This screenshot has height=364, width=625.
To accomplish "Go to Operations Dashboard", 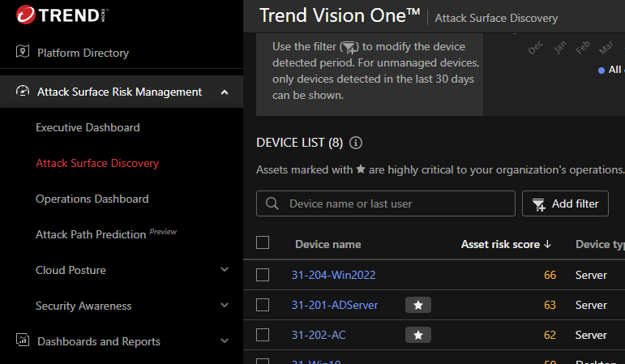I will click(x=92, y=199).
